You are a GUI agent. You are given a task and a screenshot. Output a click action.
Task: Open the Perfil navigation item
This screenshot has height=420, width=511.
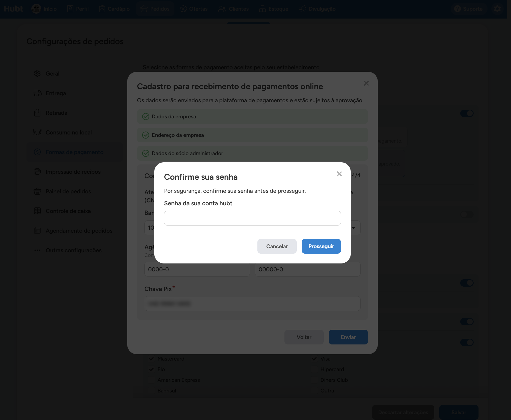pyautogui.click(x=78, y=9)
